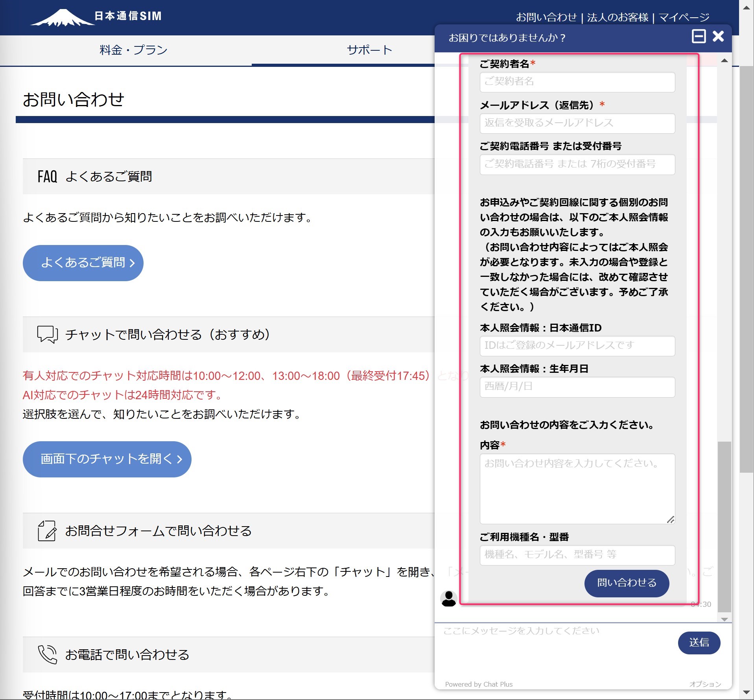Click the chat panel scroll-down arrow
This screenshot has width=754, height=700.
click(724, 619)
